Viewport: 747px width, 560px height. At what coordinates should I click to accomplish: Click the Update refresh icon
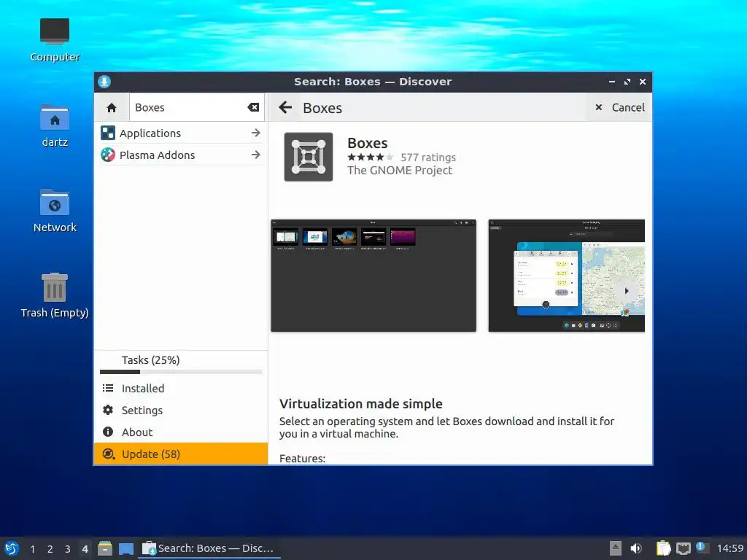109,454
